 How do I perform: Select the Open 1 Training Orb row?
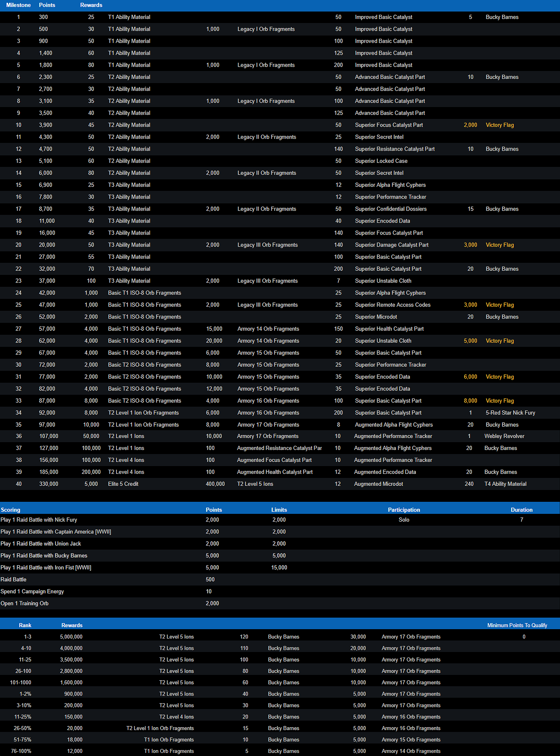point(24,603)
